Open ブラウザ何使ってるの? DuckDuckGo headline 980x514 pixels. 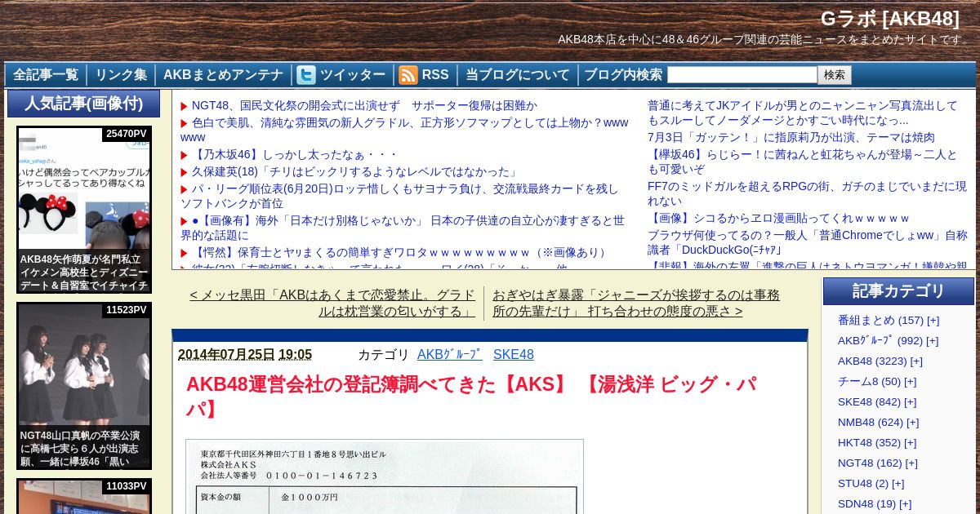[x=808, y=242]
